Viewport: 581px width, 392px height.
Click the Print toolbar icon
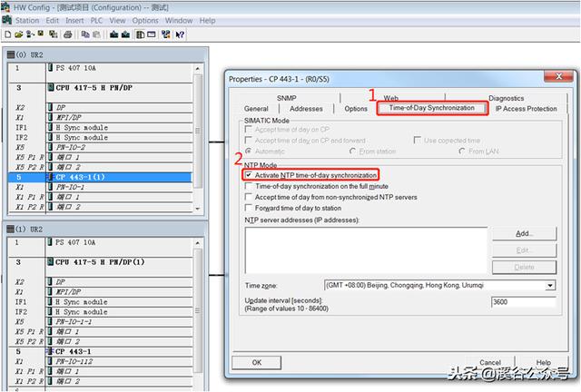click(x=68, y=34)
